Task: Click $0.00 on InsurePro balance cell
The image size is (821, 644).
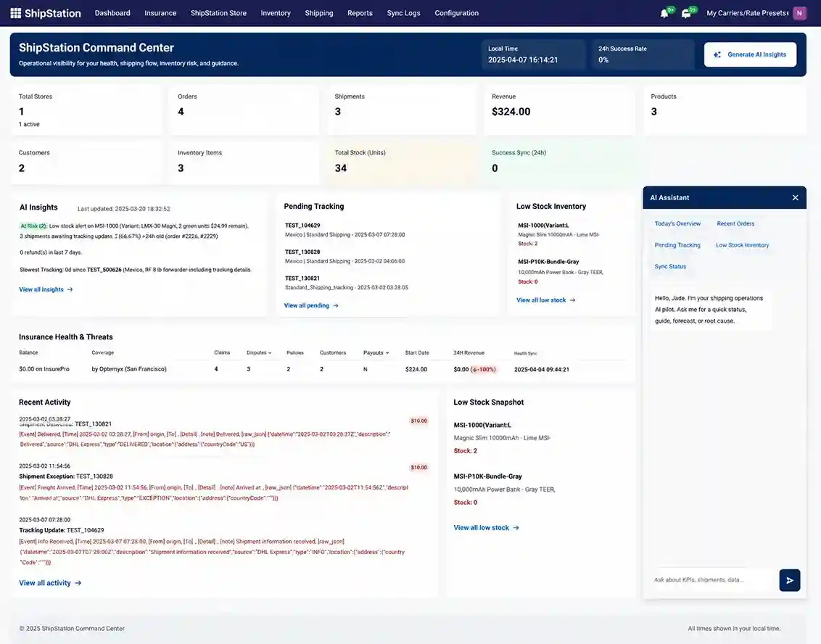Action: tap(44, 369)
